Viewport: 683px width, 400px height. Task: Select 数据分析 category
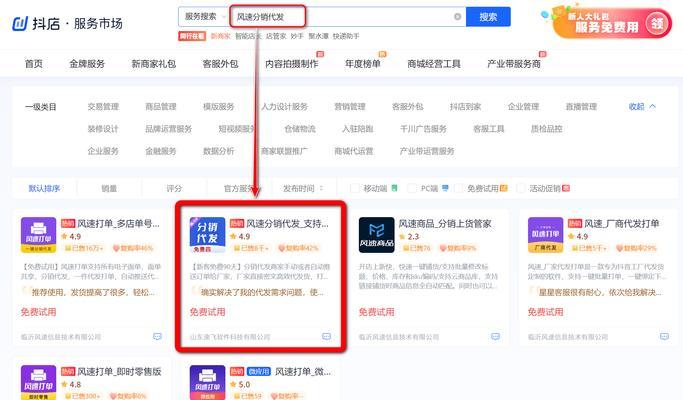219,151
